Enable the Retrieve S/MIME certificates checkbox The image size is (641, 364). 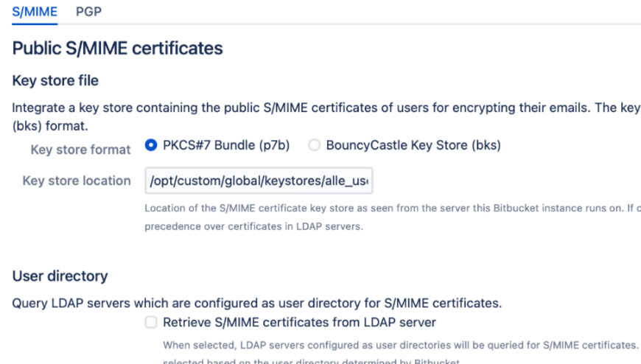click(x=151, y=322)
